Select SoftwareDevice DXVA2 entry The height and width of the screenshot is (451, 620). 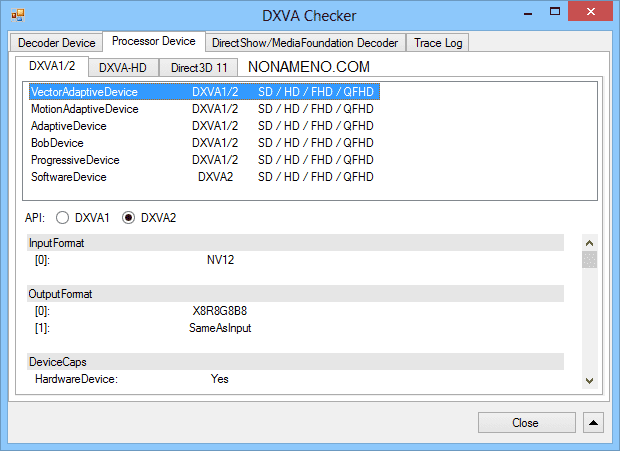pos(69,177)
